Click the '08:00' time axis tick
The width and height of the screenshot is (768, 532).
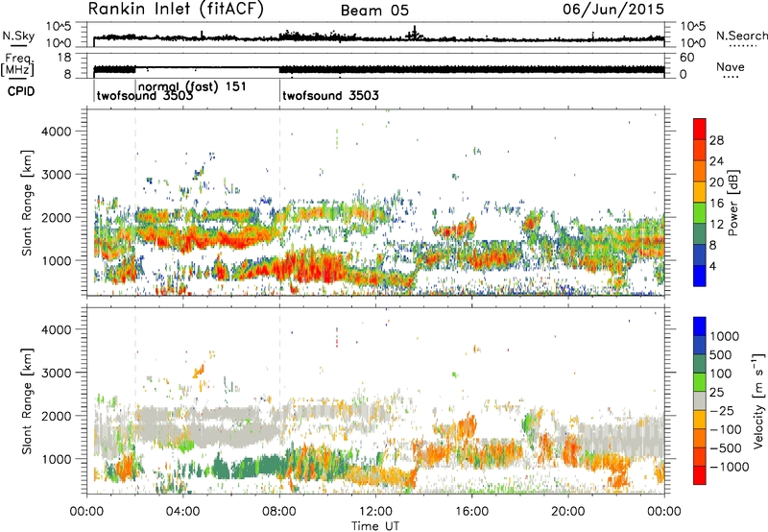point(279,512)
